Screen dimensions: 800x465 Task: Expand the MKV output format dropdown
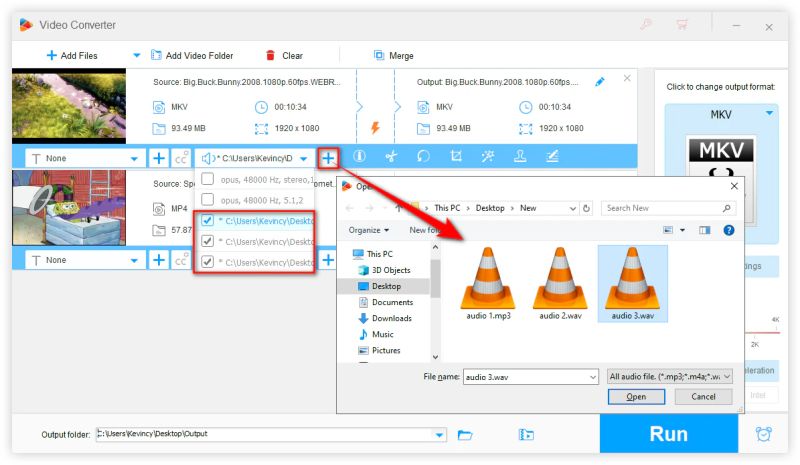click(x=769, y=113)
